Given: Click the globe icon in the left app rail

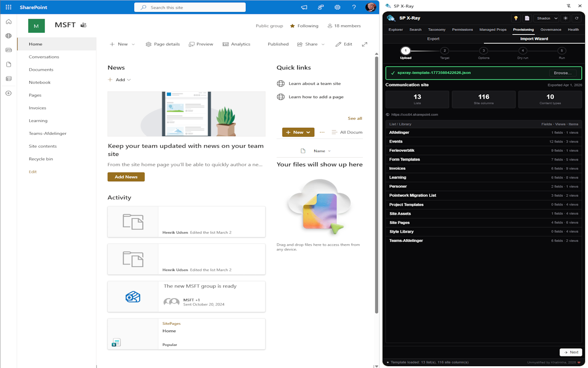Looking at the screenshot, I should (8, 36).
